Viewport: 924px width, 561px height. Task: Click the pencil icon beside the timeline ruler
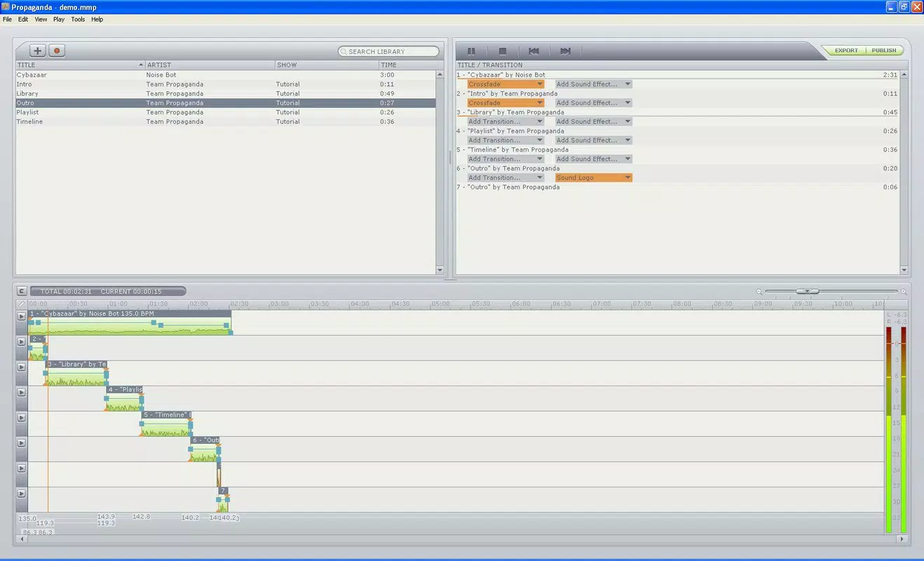pyautogui.click(x=21, y=304)
